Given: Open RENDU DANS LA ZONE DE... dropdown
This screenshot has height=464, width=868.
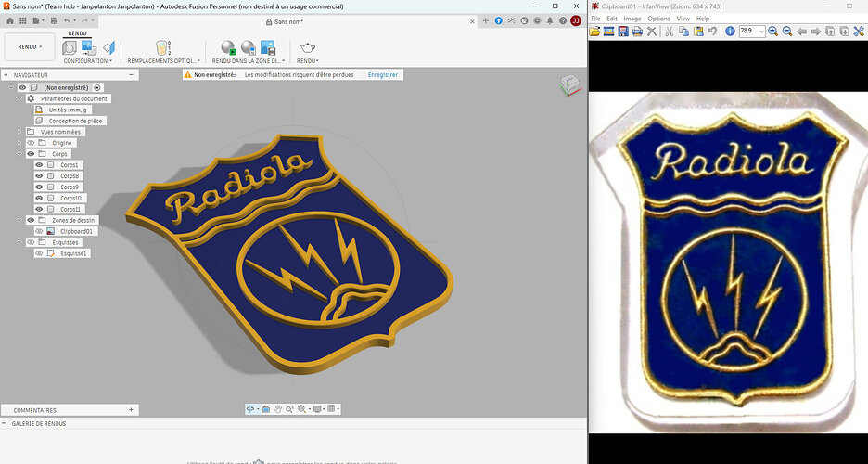Looking at the screenshot, I should [249, 61].
